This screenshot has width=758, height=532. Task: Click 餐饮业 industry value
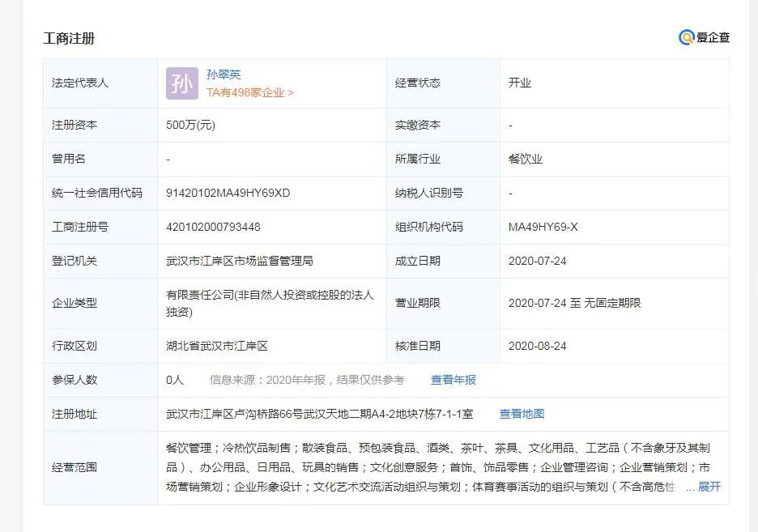(x=525, y=159)
